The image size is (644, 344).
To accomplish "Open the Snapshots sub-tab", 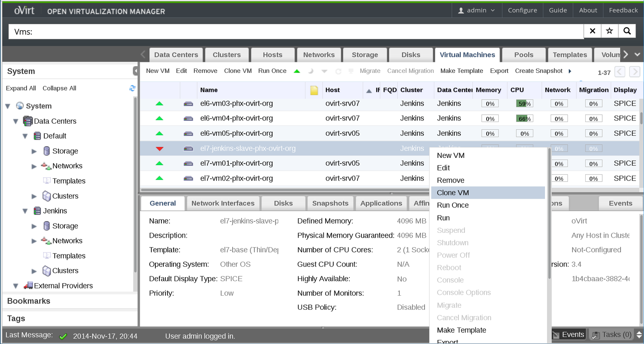I will coord(330,203).
